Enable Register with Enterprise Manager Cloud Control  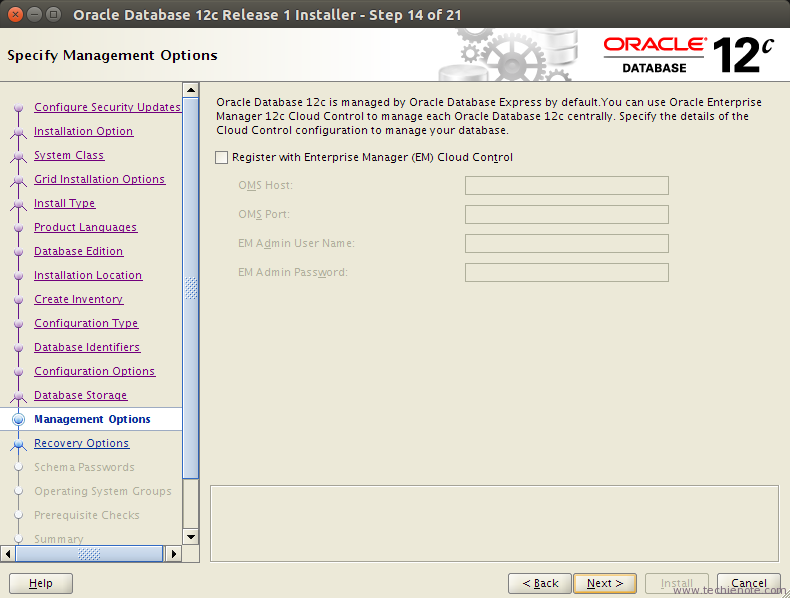pos(222,158)
